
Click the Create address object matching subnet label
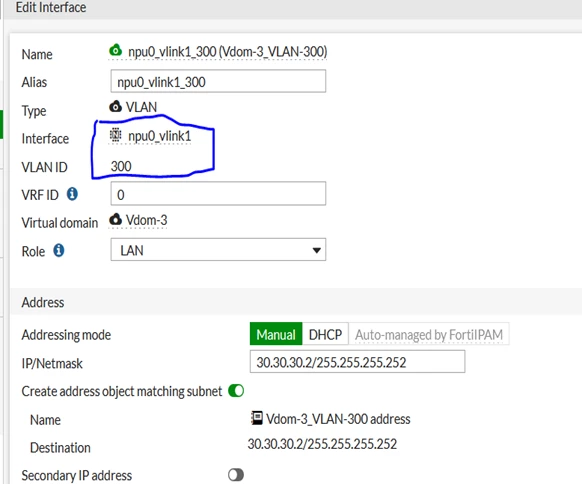122,391
